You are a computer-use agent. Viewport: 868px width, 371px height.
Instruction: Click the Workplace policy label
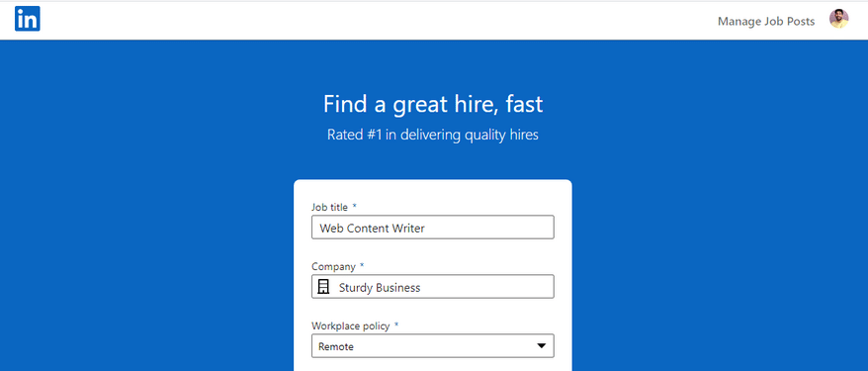tap(350, 325)
